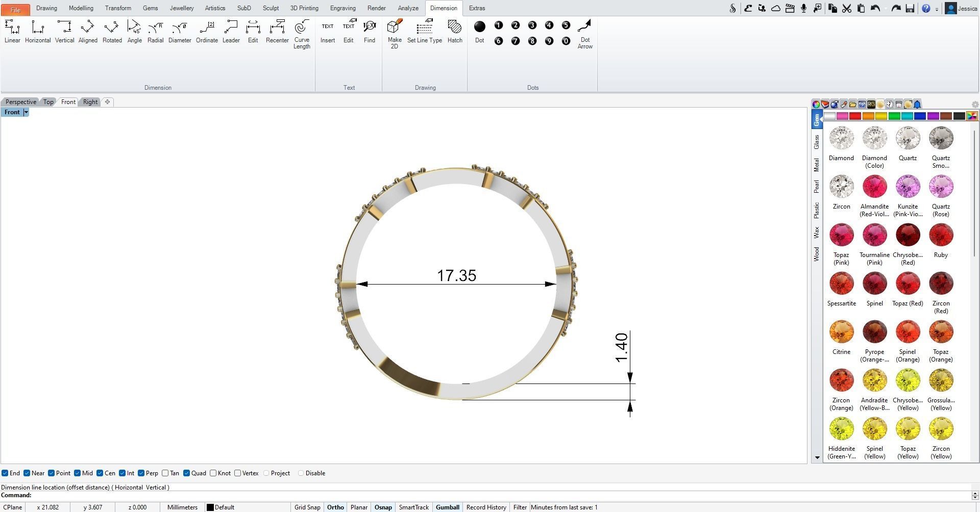Switch to the Gems ribbon tab
The width and height of the screenshot is (980, 512).
point(150,8)
